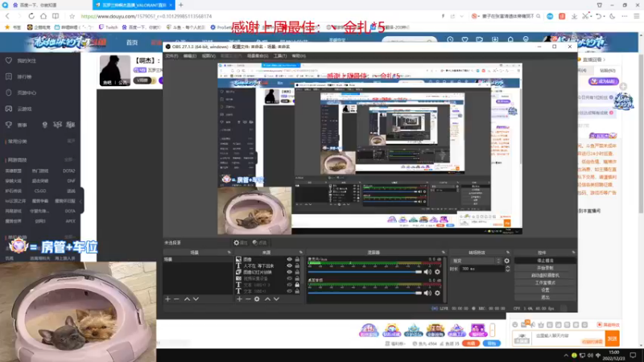Move scene up in OBS scenes panel
This screenshot has height=362, width=644.
[187, 299]
